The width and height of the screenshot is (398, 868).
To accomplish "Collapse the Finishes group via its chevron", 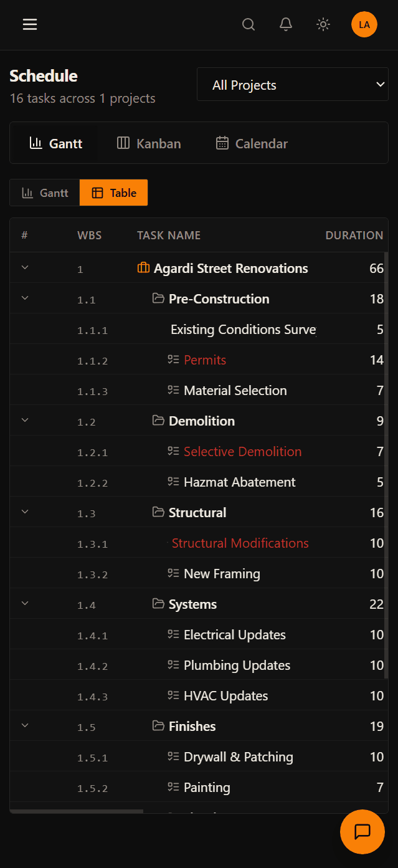I will tap(24, 725).
